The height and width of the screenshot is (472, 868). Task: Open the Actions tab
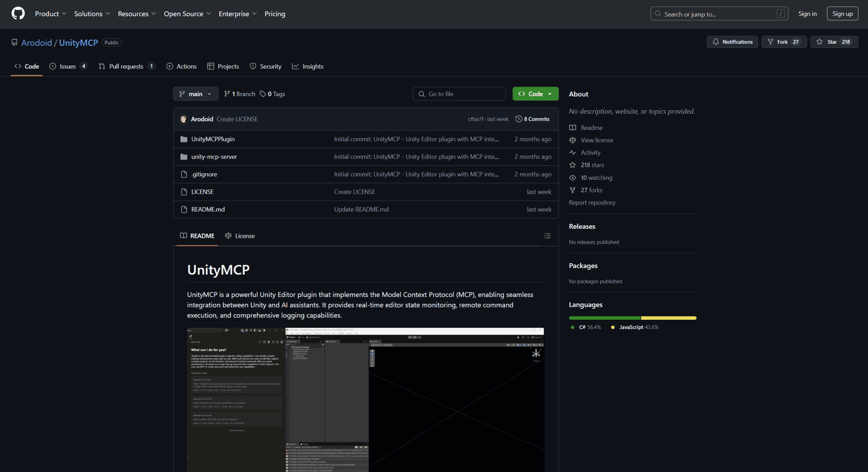[181, 66]
